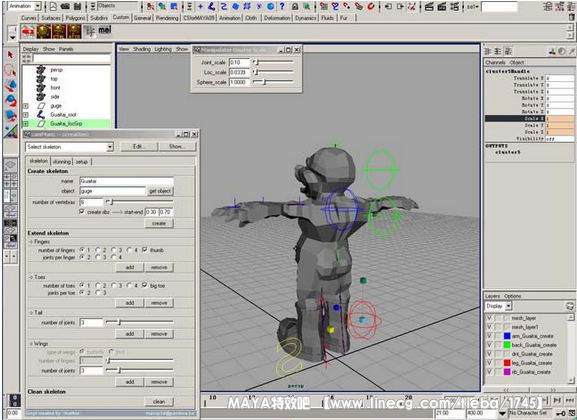Click the red leg_Guaitai_create color swatch

click(x=507, y=363)
